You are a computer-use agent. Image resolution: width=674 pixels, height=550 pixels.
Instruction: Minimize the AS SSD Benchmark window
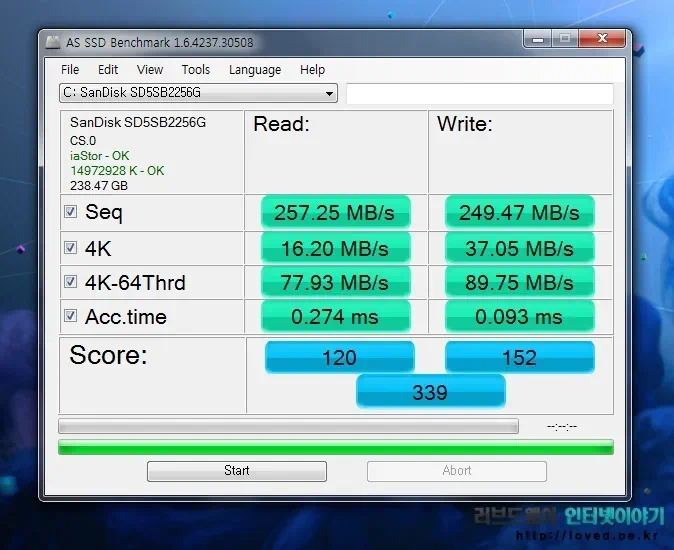click(x=537, y=39)
